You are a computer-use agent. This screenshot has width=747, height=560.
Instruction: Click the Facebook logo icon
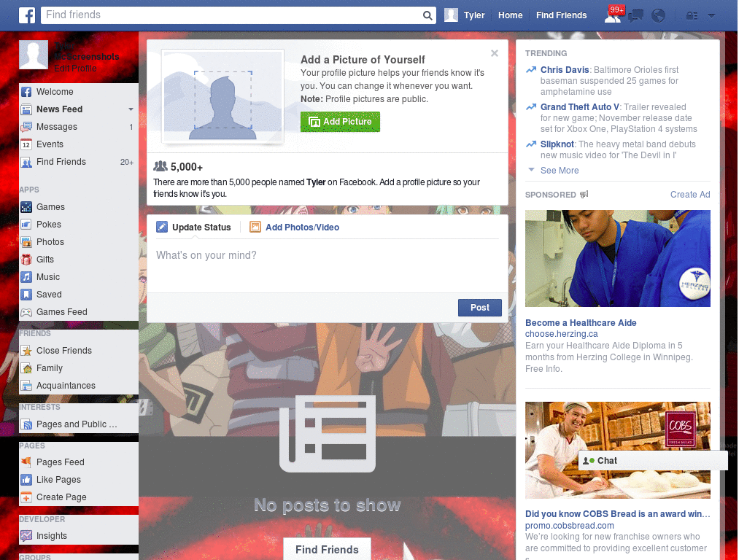[x=27, y=15]
